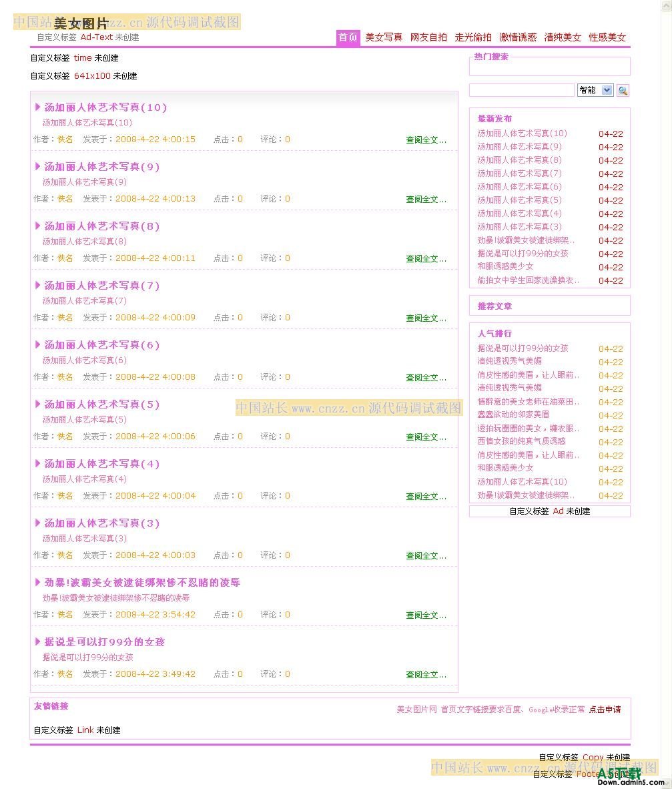Click the 推荐文章 section heading
Screen dimensions: 672x789
pos(495,306)
